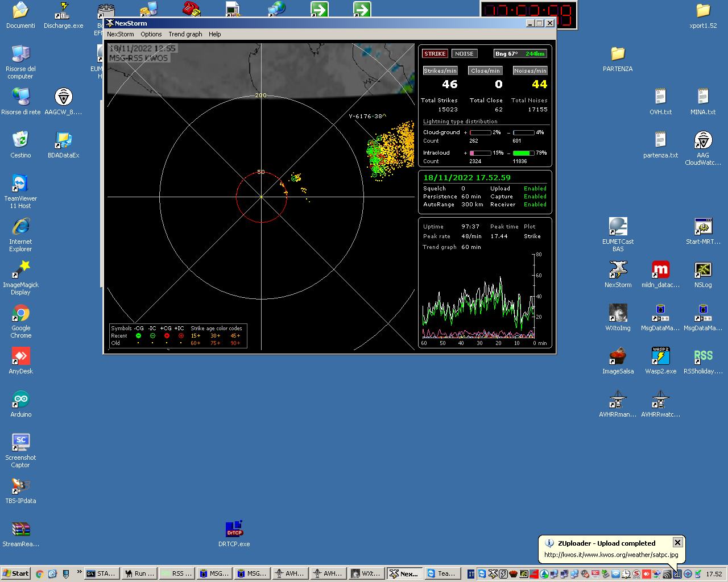
Task: Launch AAG CloudWatcher desktop shortcut
Action: 703,148
